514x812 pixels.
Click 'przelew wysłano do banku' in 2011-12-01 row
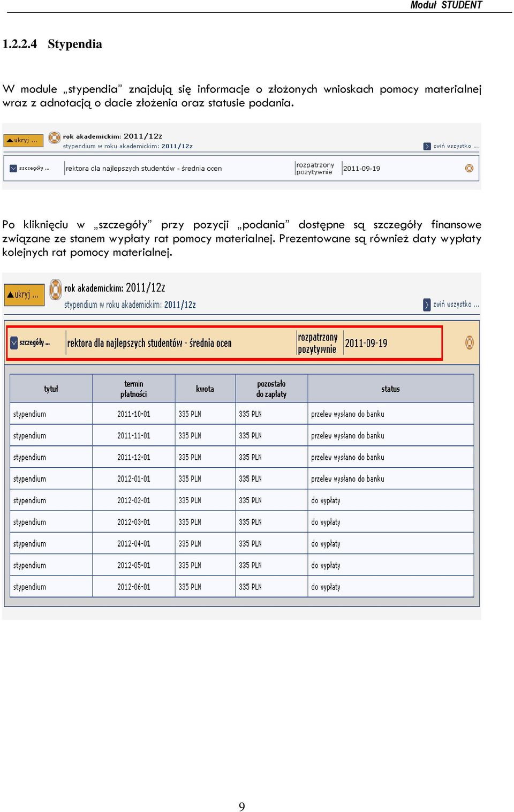(348, 457)
